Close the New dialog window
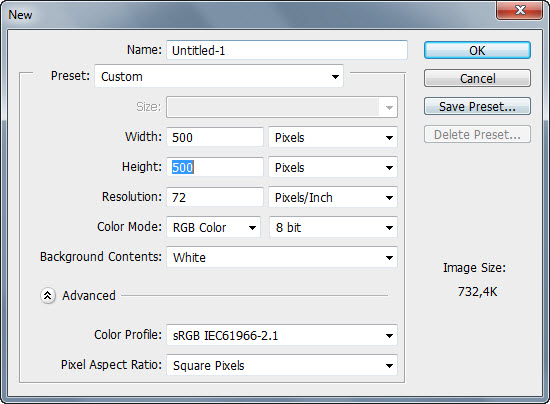This screenshot has height=404, width=550. click(519, 10)
